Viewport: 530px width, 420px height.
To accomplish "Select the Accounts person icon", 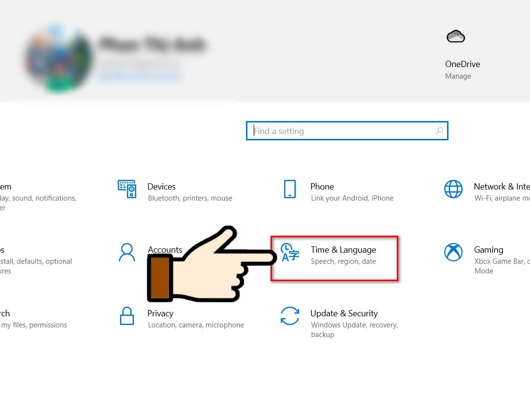I will [127, 252].
